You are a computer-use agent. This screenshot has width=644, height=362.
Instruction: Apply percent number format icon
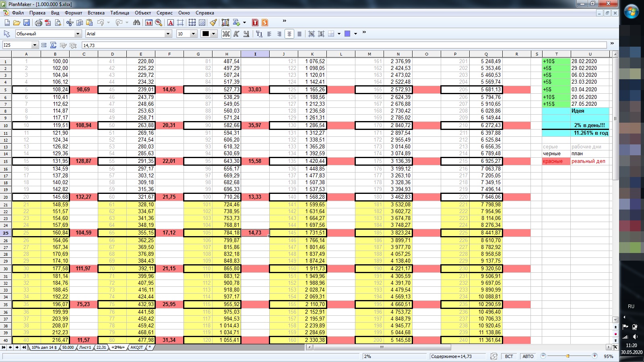coord(159,23)
